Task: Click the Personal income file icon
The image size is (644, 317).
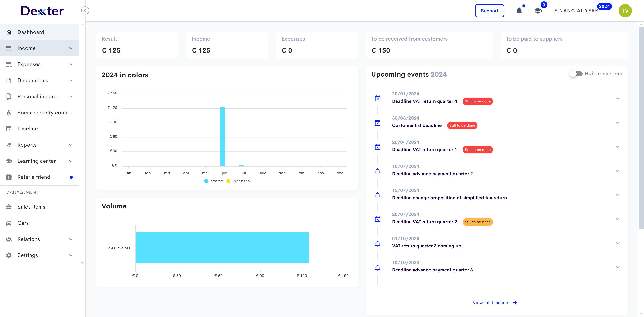Action: pos(9,96)
